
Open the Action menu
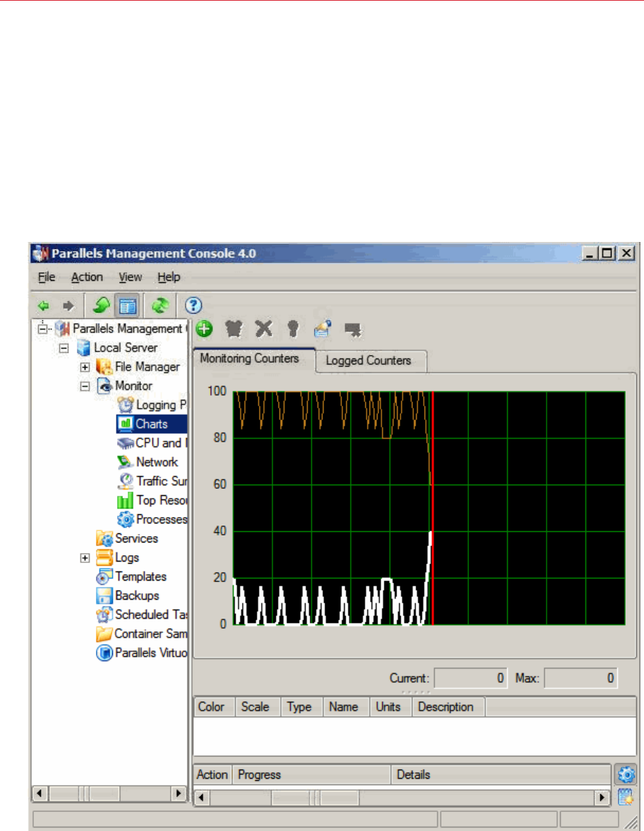coord(87,277)
